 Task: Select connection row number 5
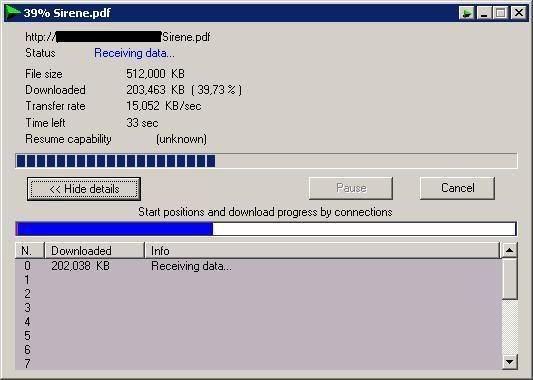[258, 335]
